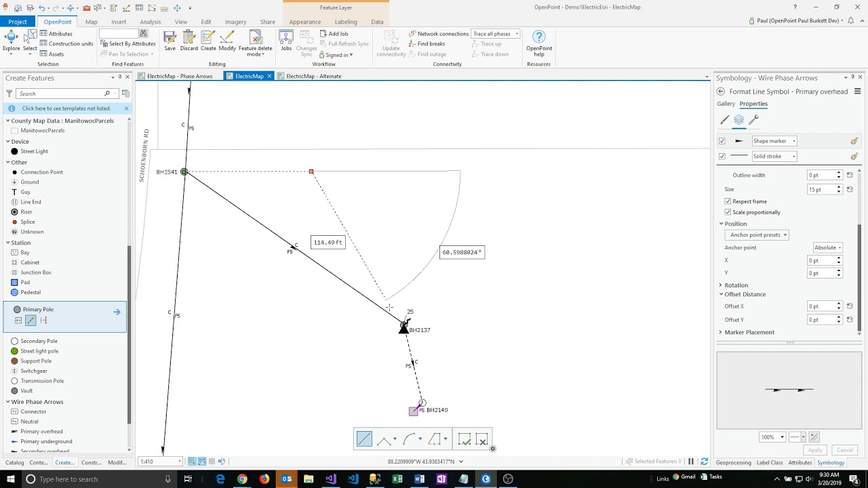Viewport: 868px width, 488px height.
Task: Open the Symbology pane hamburger menu
Action: click(x=858, y=91)
